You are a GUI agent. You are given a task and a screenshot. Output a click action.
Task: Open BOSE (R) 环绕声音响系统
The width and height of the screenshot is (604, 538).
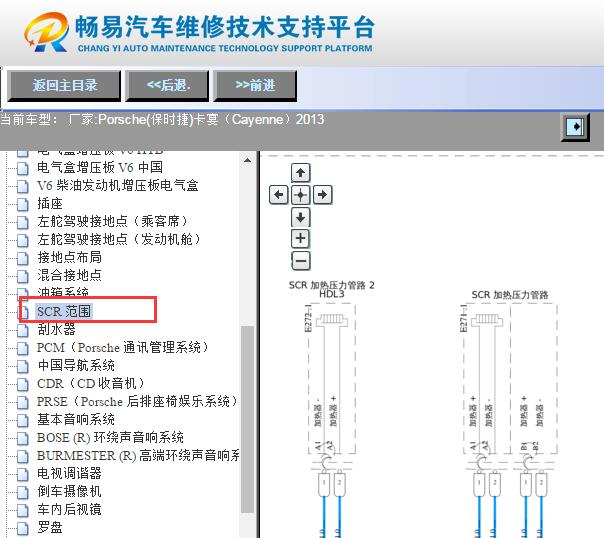point(110,438)
